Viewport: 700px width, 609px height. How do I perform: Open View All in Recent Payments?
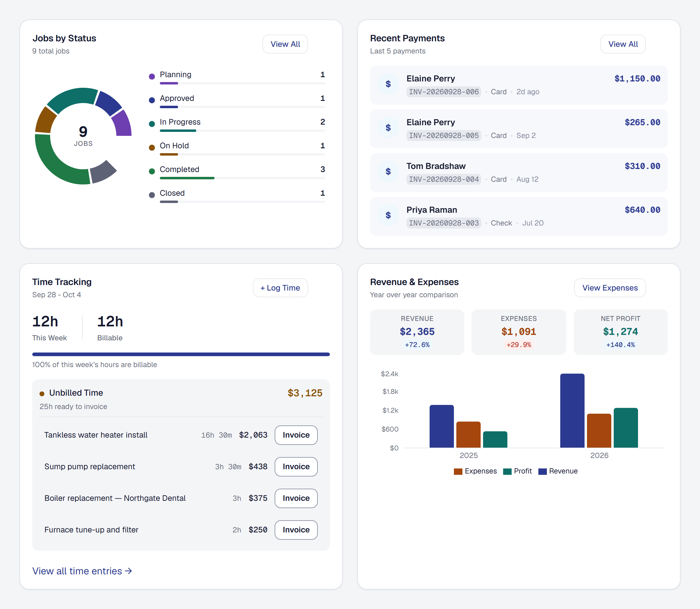point(623,44)
